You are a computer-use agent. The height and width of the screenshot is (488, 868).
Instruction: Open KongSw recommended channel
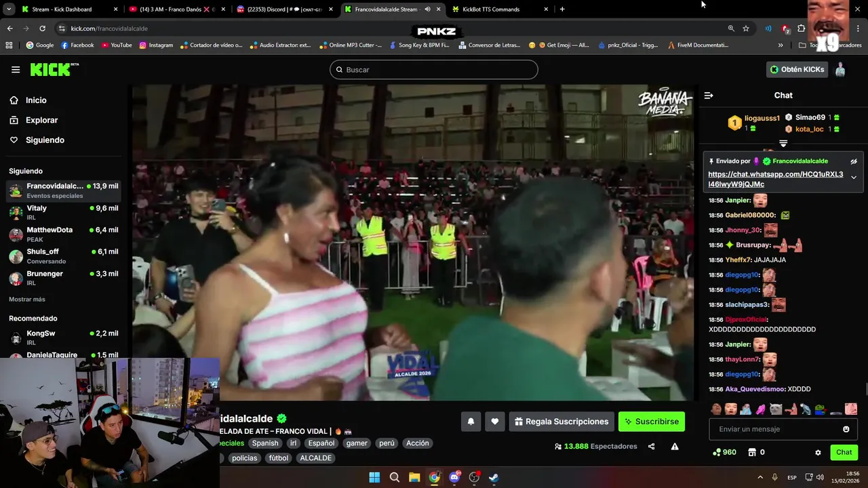coord(64,337)
